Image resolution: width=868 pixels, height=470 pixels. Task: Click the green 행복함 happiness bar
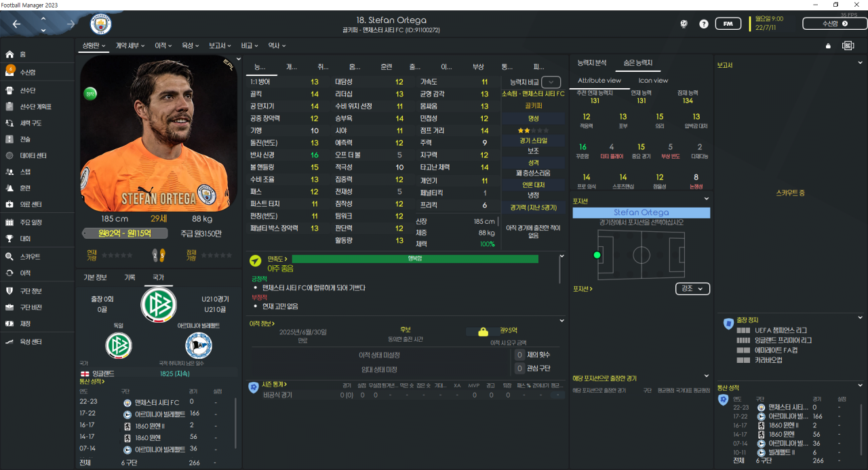[415, 259]
